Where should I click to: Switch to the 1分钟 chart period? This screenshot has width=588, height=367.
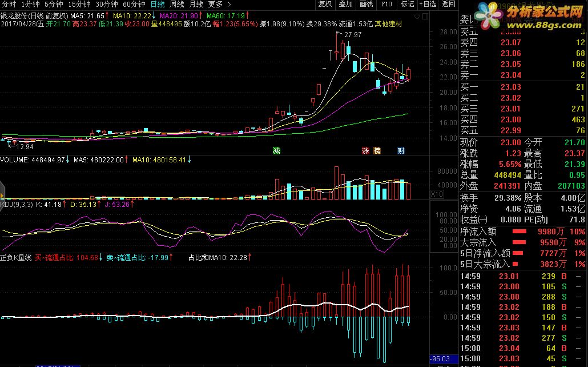(x=31, y=5)
